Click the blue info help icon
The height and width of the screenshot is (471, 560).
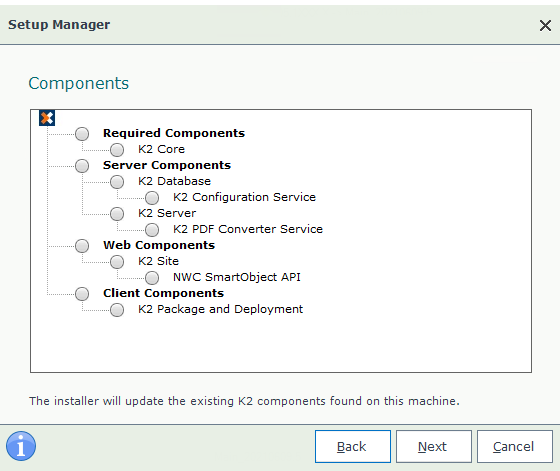click(21, 446)
